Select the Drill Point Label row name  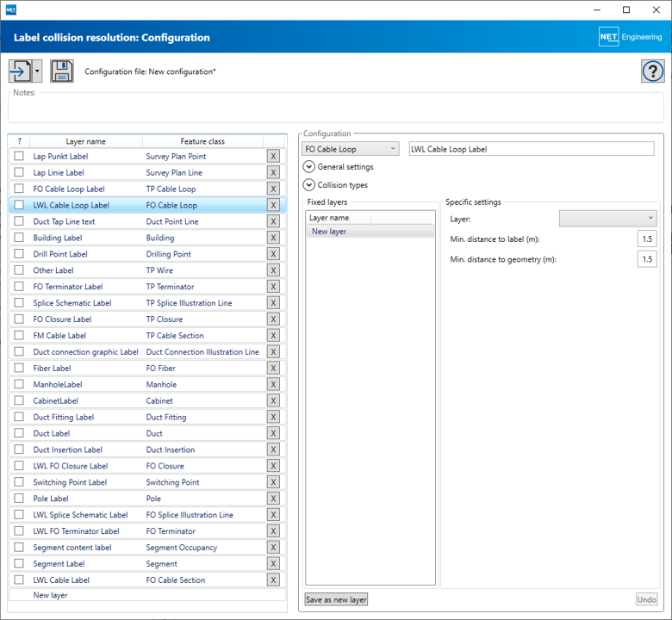60,254
